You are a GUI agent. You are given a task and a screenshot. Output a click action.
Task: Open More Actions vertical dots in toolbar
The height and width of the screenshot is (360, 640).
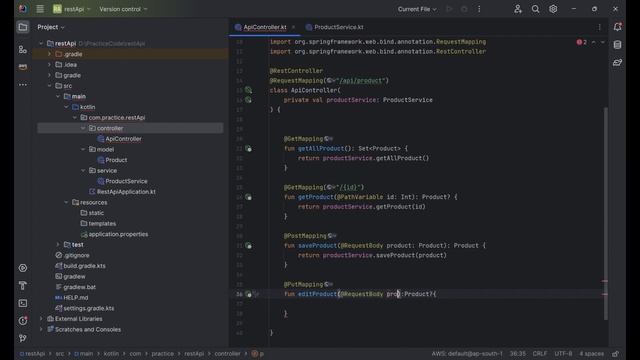coord(479,9)
